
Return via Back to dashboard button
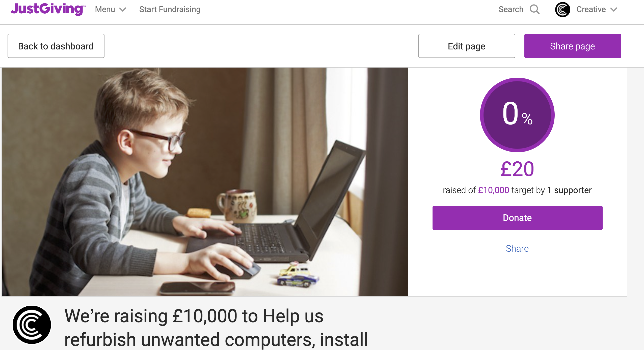(56, 46)
